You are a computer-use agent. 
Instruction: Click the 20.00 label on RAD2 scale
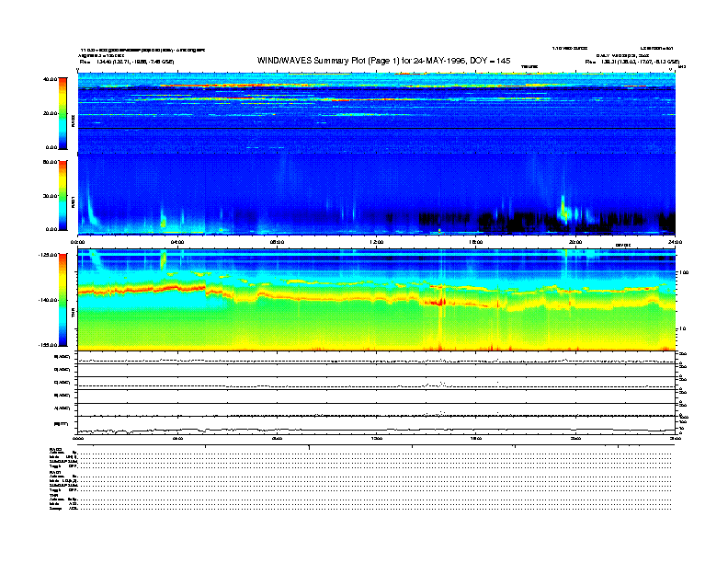(51, 113)
